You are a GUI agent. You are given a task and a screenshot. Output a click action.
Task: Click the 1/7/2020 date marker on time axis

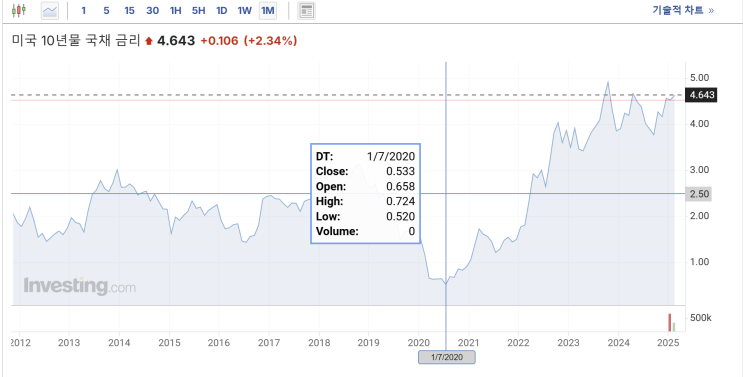tap(446, 357)
